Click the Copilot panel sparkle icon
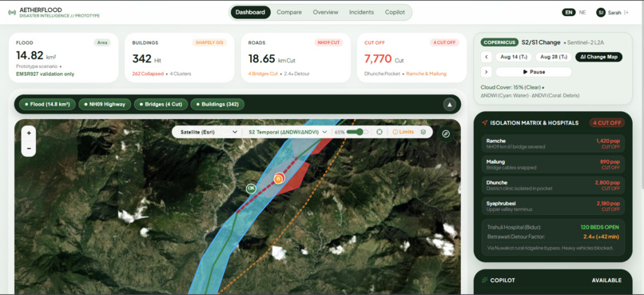Image resolution: width=644 pixels, height=295 pixels. click(485, 280)
